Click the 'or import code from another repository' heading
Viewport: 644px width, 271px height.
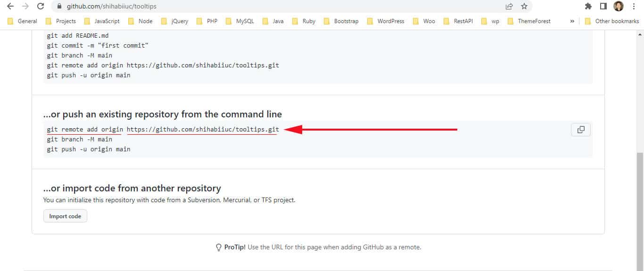pos(132,188)
